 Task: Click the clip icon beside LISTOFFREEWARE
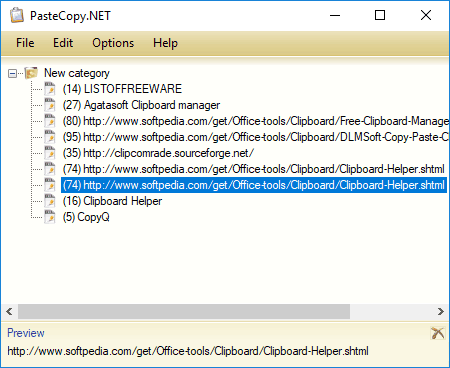[x=50, y=89]
